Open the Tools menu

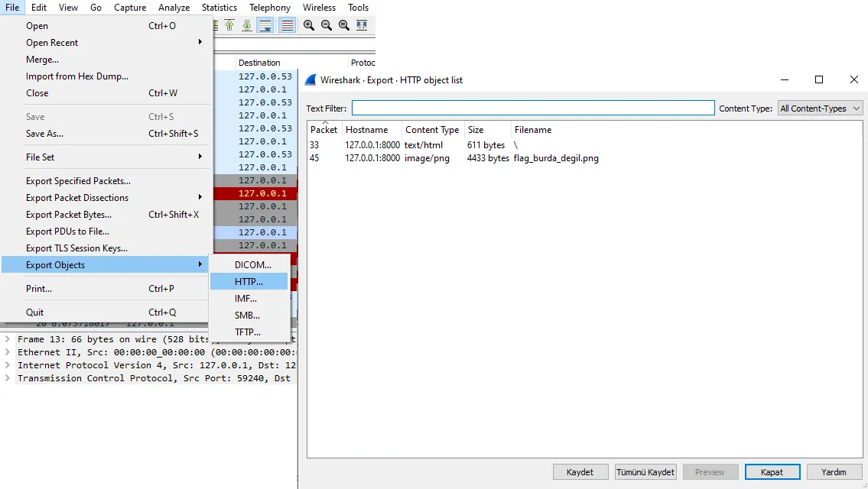point(358,7)
